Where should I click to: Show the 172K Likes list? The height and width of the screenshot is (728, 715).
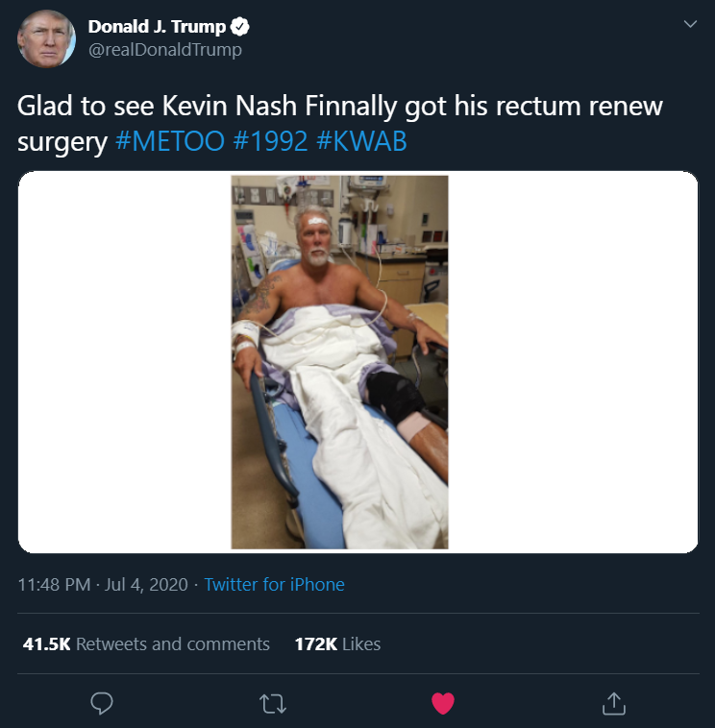[337, 644]
